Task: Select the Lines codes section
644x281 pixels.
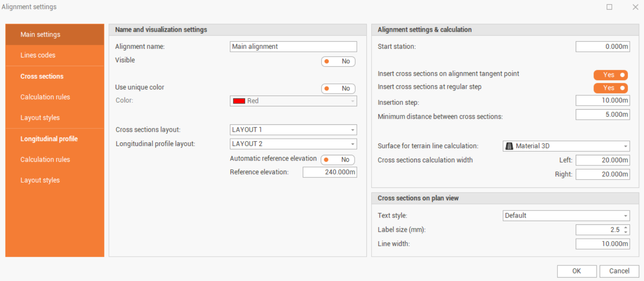Action: coord(38,55)
